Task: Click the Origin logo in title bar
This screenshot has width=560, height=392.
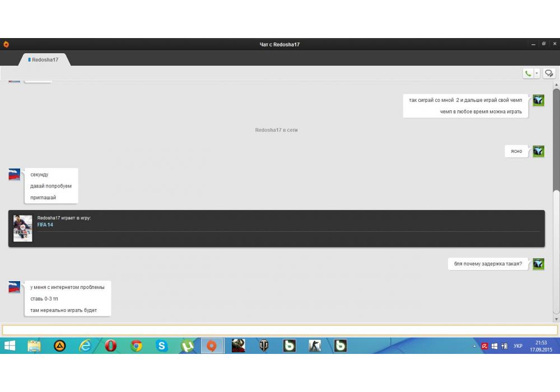Action: tap(6, 44)
